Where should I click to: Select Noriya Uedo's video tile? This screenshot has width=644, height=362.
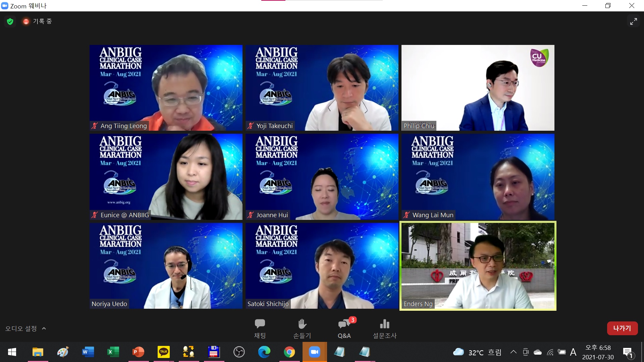[166, 266]
